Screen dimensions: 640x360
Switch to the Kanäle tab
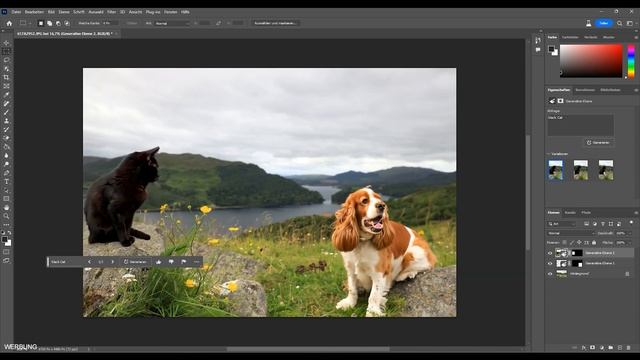tap(570, 213)
